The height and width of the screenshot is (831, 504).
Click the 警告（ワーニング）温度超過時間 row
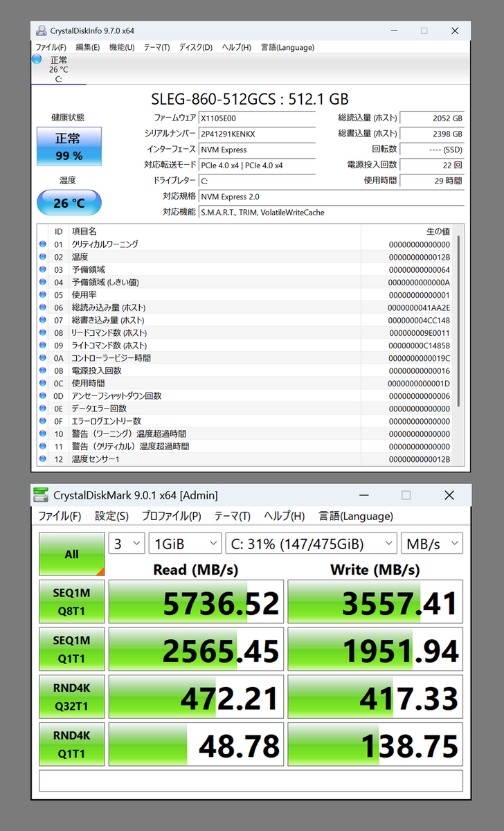(x=245, y=434)
